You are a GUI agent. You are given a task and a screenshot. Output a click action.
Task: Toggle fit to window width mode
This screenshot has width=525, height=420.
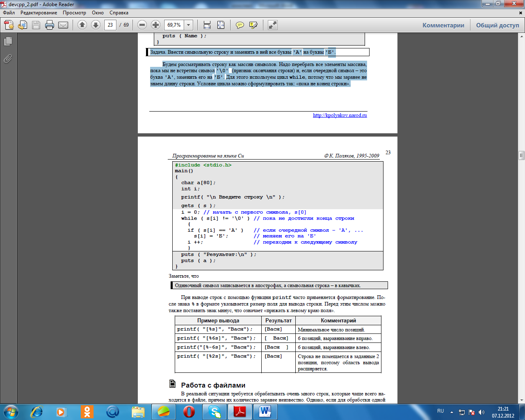(x=207, y=25)
